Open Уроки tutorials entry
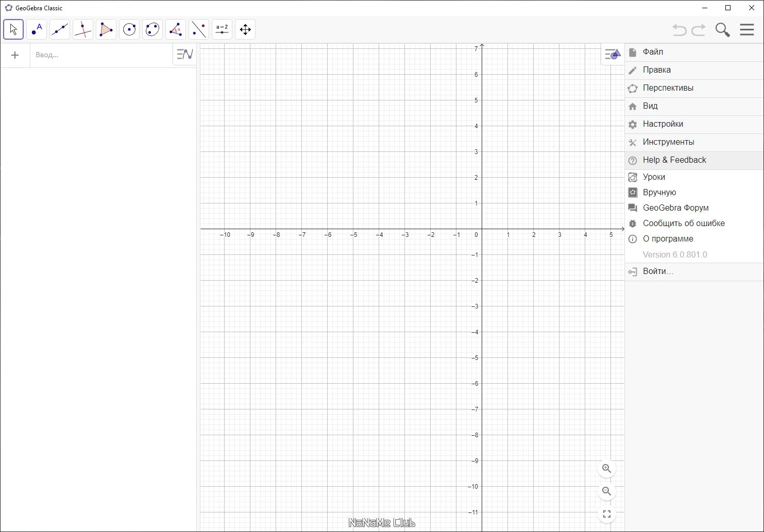Viewport: 764px width, 532px height. click(694, 177)
